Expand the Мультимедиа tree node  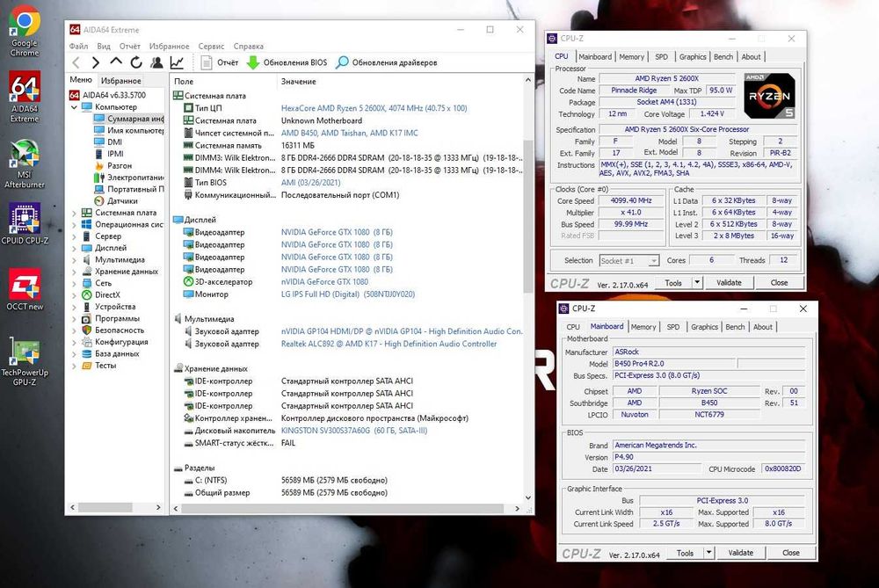tap(74, 260)
